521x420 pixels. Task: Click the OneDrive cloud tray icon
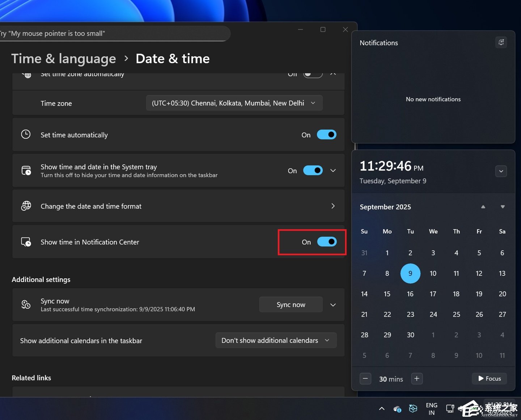click(397, 409)
